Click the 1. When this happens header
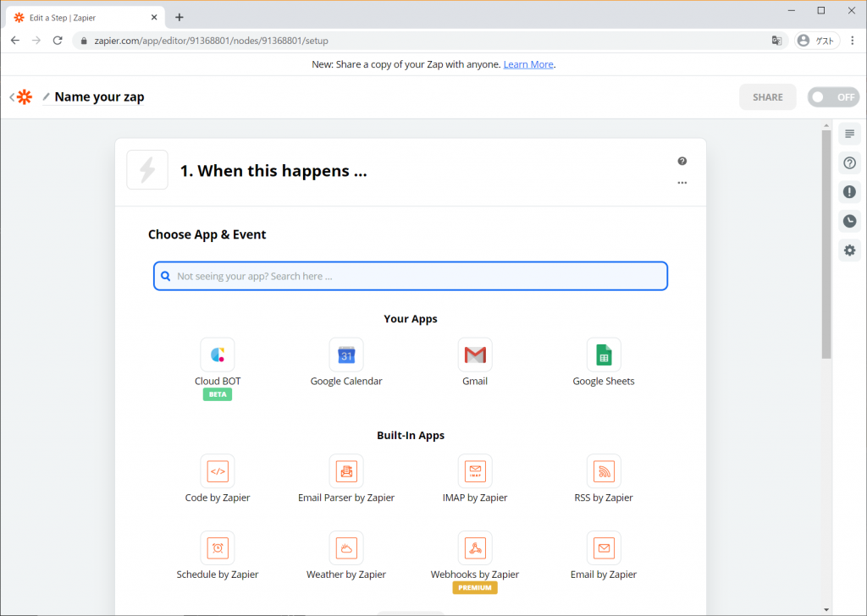Image resolution: width=867 pixels, height=616 pixels. (273, 171)
